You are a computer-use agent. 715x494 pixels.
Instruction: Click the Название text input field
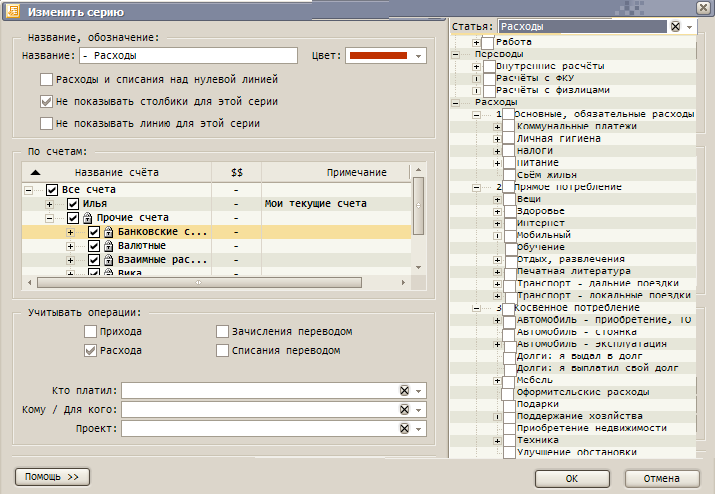188,56
